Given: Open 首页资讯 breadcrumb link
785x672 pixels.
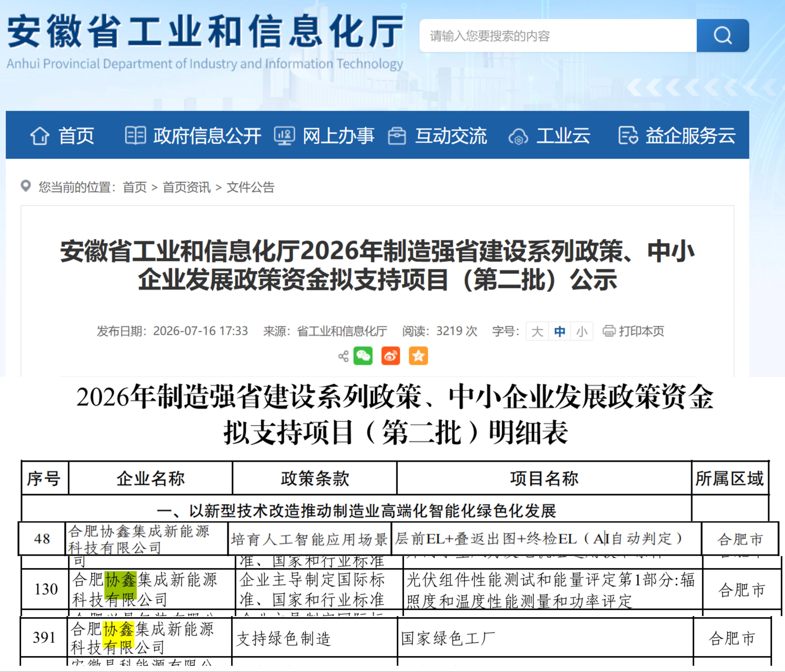Looking at the screenshot, I should tap(186, 187).
